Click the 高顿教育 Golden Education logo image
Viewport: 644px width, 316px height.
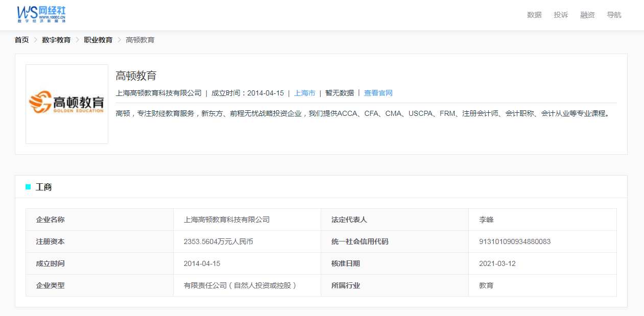[x=67, y=104]
